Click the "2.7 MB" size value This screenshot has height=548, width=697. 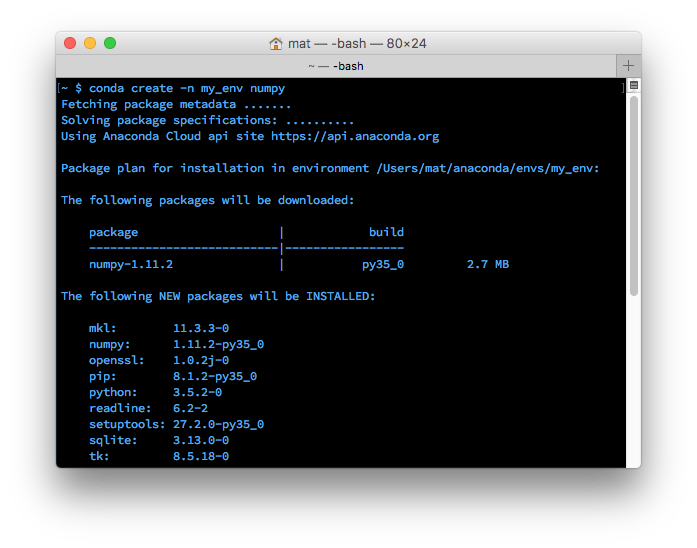487,264
